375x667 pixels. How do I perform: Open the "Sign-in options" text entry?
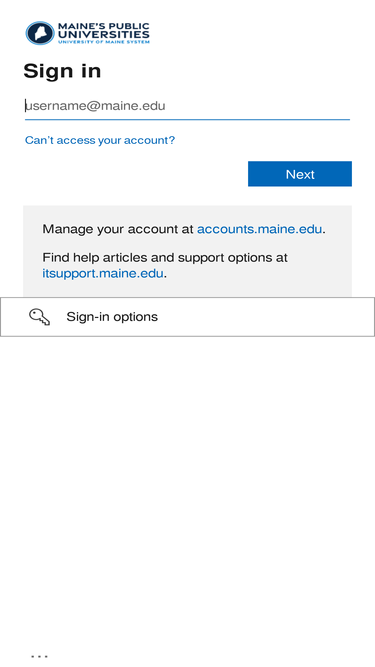point(112,317)
